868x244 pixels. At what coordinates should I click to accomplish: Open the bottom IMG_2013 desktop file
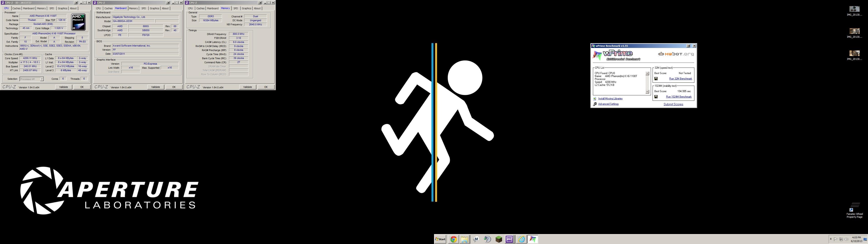click(854, 55)
